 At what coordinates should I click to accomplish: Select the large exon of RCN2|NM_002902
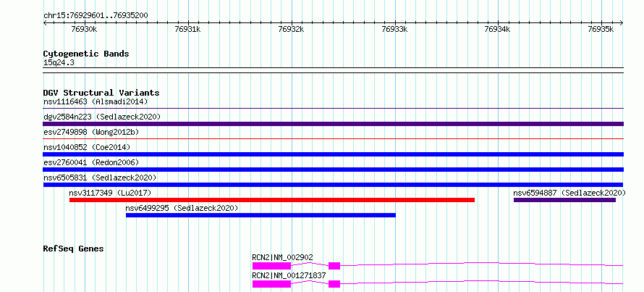point(271,266)
